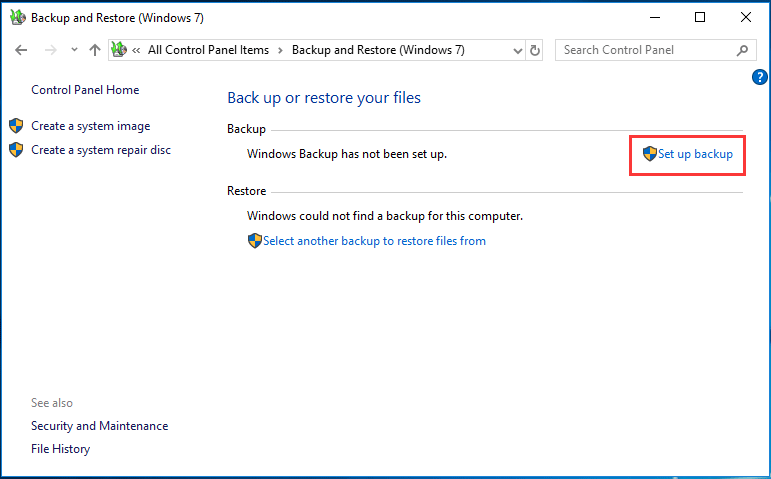Click the title bar window icon
This screenshot has width=771, height=479.
coord(17,17)
